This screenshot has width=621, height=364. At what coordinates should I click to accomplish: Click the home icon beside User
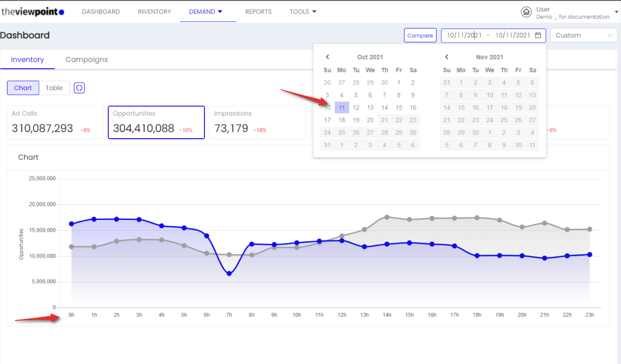click(526, 12)
